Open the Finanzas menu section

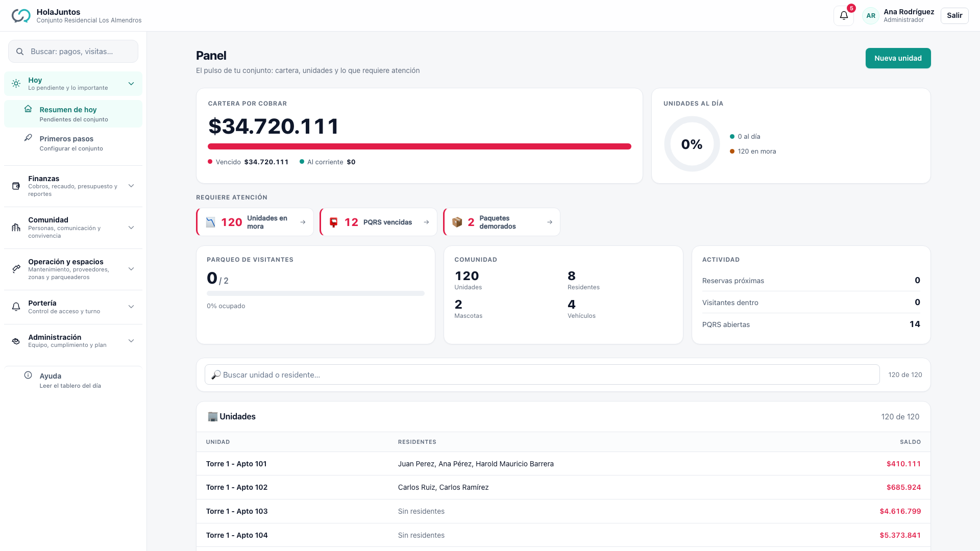coord(73,186)
